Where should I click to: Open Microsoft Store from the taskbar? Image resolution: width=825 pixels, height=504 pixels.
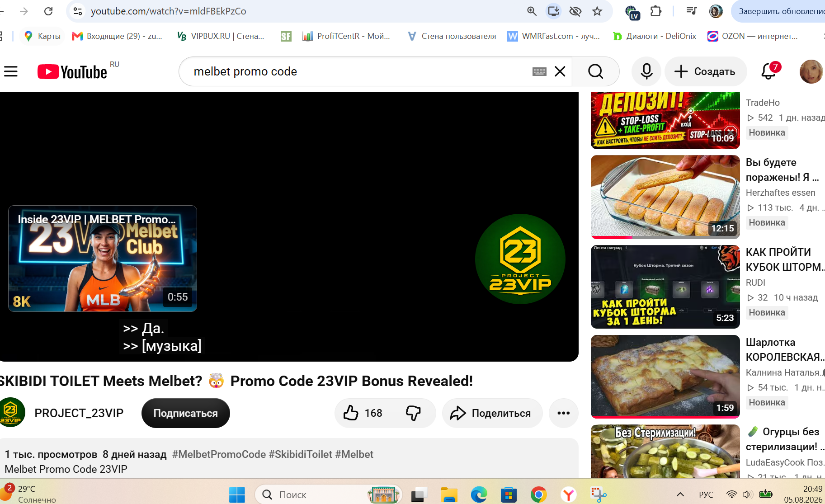509,495
